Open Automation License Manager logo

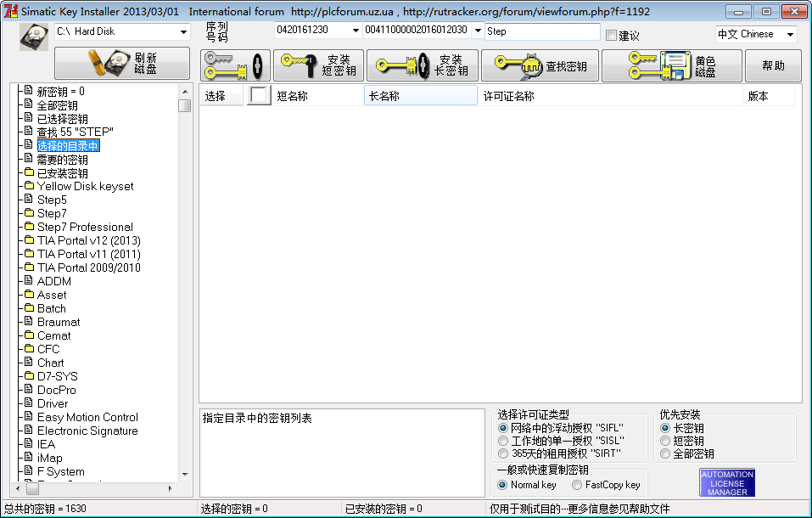point(727,482)
